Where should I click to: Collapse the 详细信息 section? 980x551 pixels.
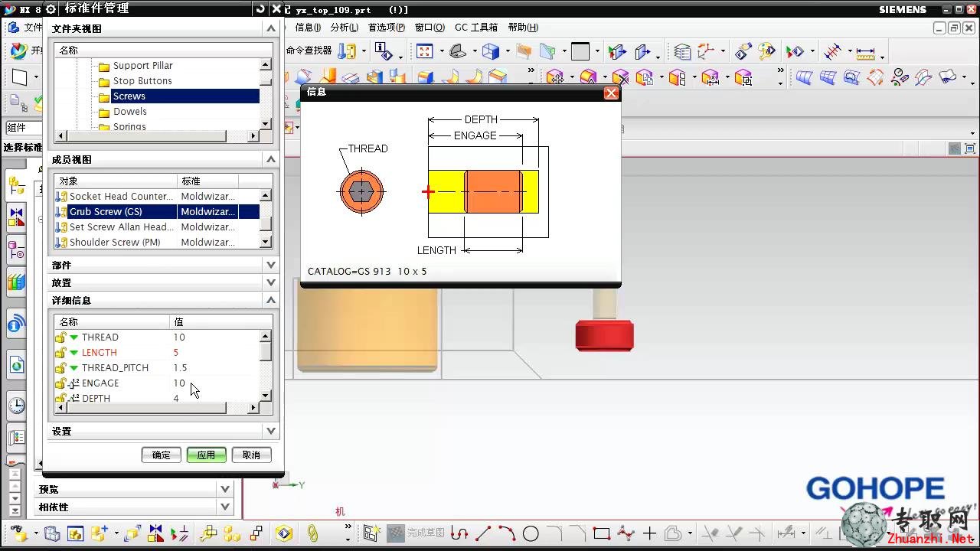271,300
